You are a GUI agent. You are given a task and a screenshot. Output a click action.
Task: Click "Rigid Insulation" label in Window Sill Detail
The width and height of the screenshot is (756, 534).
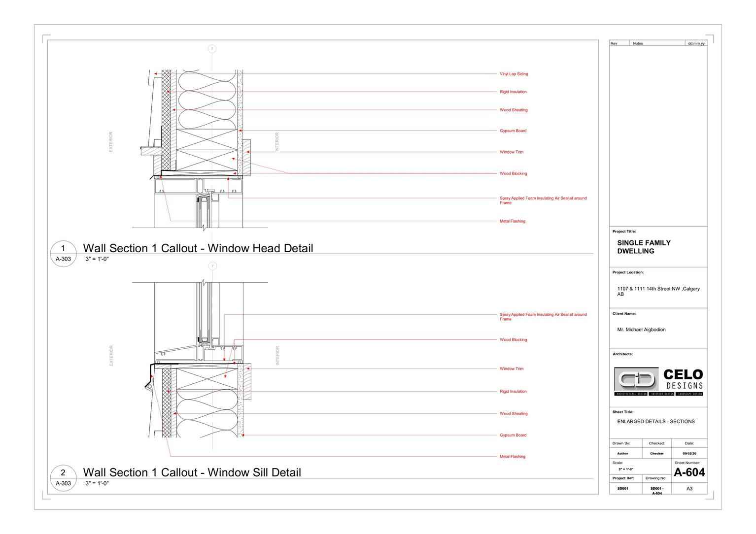(513, 392)
